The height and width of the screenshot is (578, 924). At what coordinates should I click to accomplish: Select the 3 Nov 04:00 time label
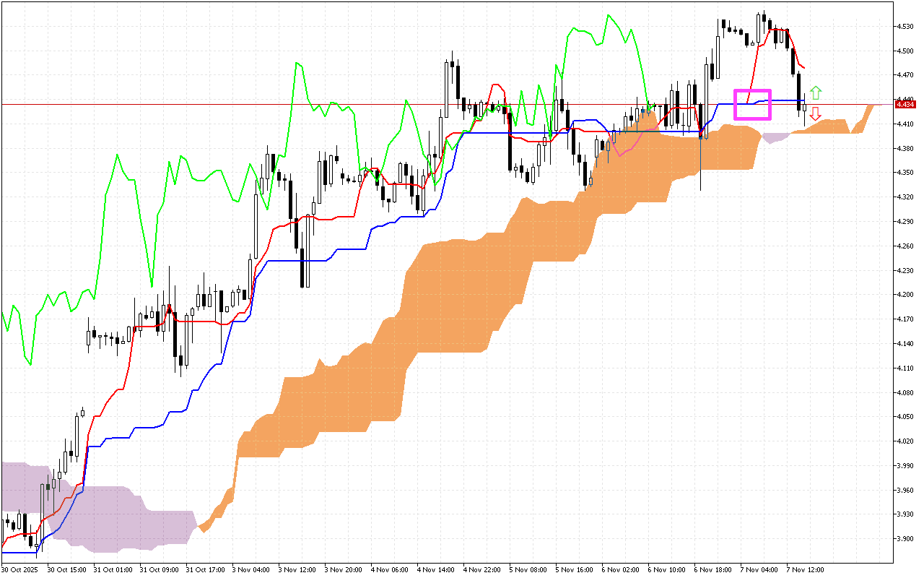(x=253, y=570)
